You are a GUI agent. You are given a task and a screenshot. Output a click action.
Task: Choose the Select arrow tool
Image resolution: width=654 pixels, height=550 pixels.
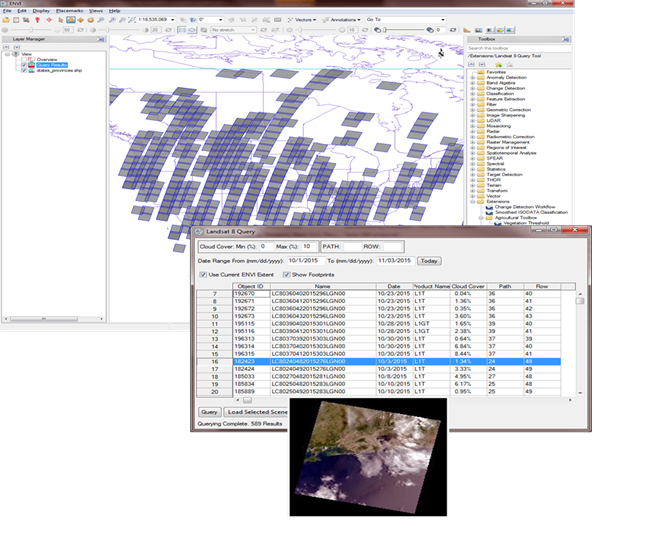[60, 20]
